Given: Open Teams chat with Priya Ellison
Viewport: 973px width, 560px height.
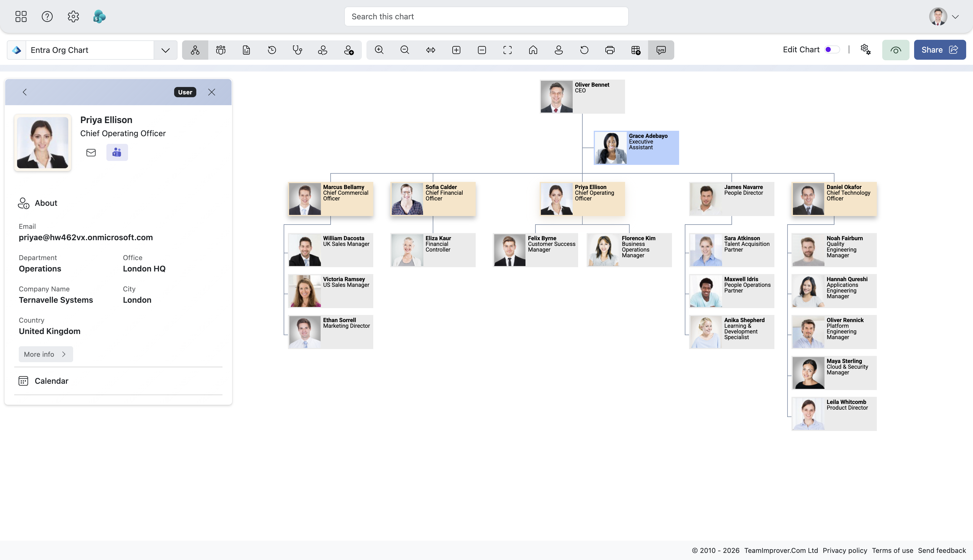Looking at the screenshot, I should 117,153.
